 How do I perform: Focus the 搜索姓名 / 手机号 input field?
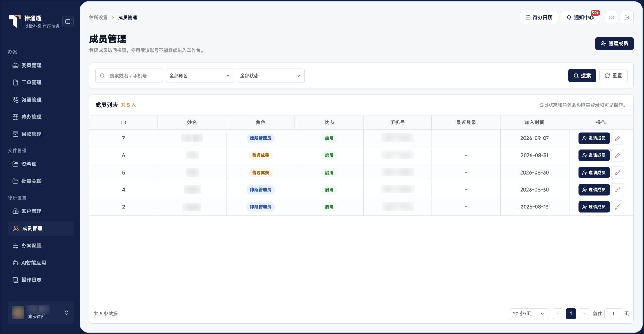click(129, 75)
